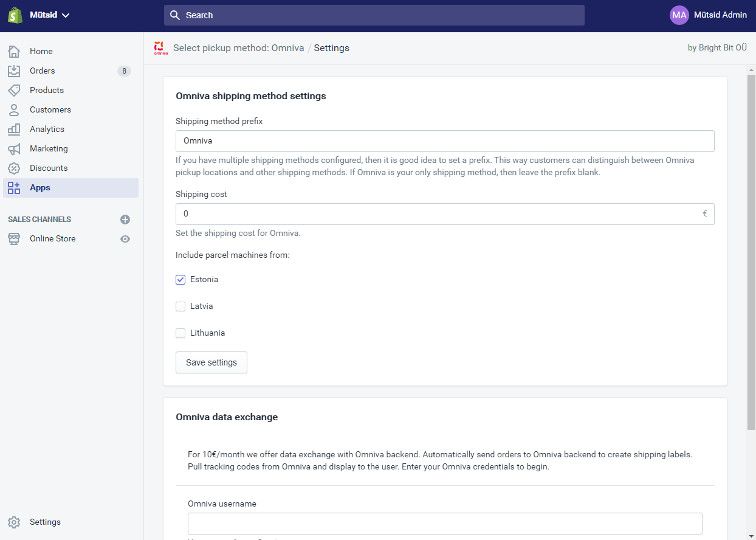Click the Apps grid icon
This screenshot has width=756, height=540.
[x=14, y=187]
